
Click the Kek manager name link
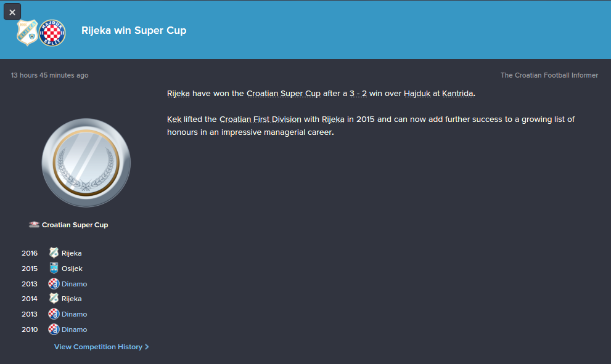[174, 119]
